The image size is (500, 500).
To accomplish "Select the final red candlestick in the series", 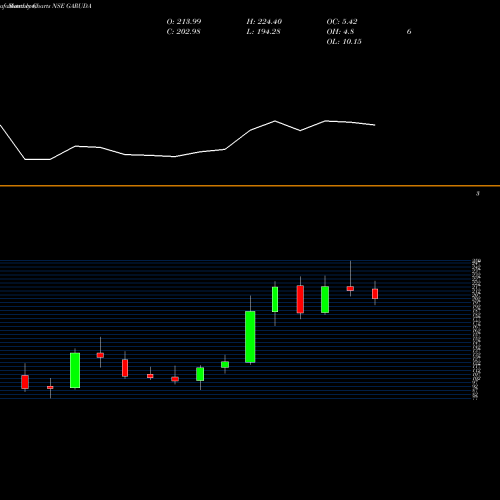I will pyautogui.click(x=375, y=294).
